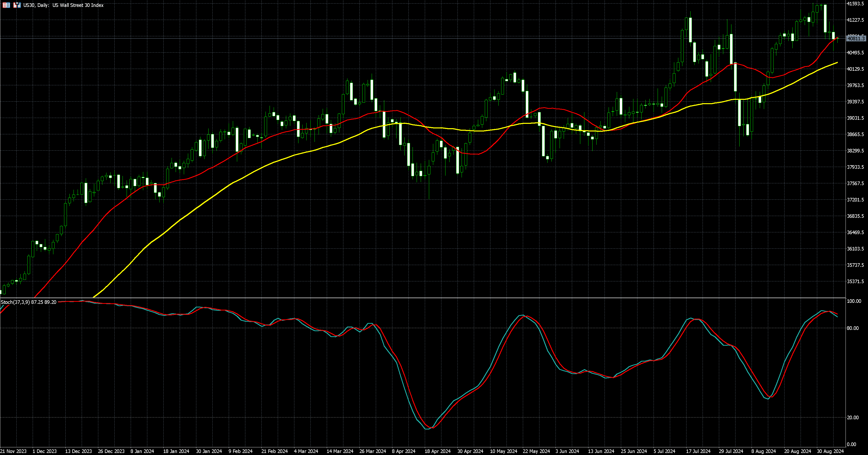Click the 0.00 stochastic scale label
The height and width of the screenshot is (455, 868).
851,444
